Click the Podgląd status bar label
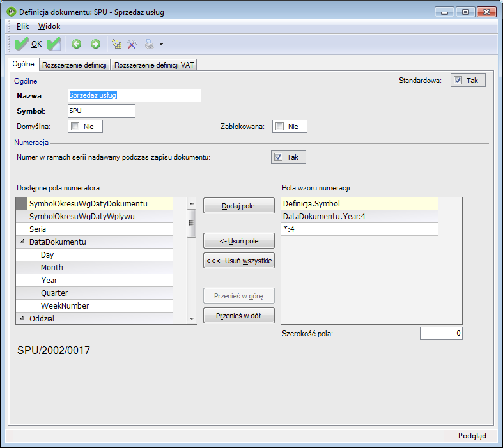 click(x=472, y=436)
